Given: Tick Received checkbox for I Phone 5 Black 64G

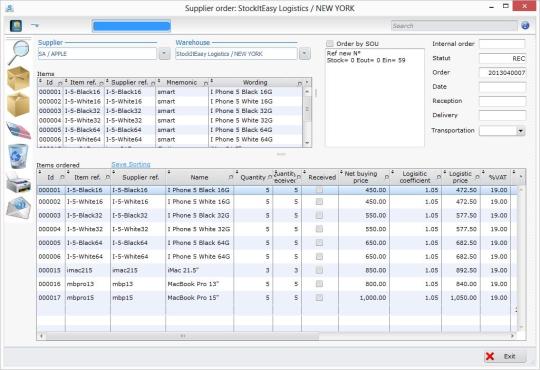Looking at the screenshot, I should [x=319, y=243].
